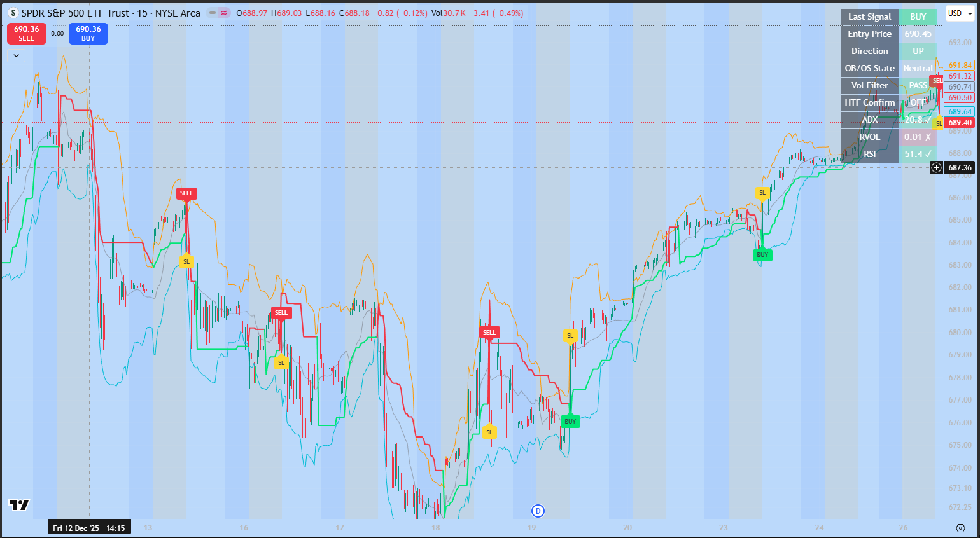Click the orange 691.84 price label
Image resolution: width=980 pixels, height=538 pixels.
(960, 66)
